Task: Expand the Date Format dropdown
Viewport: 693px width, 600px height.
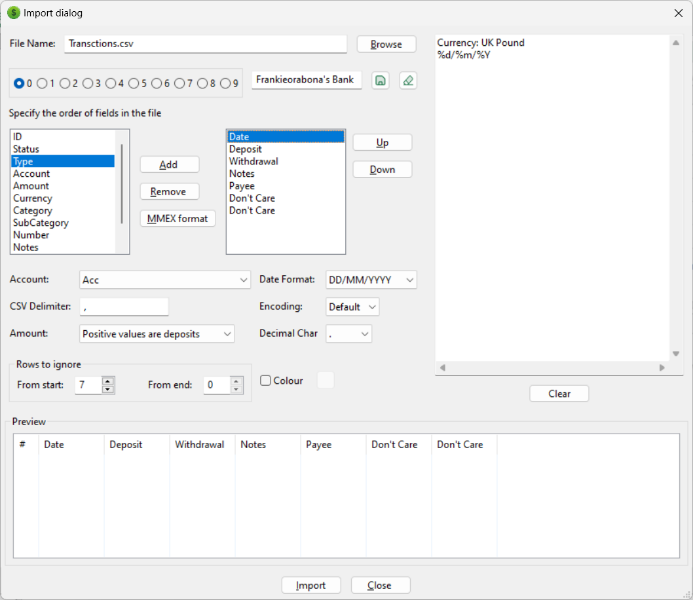Action: (x=369, y=280)
